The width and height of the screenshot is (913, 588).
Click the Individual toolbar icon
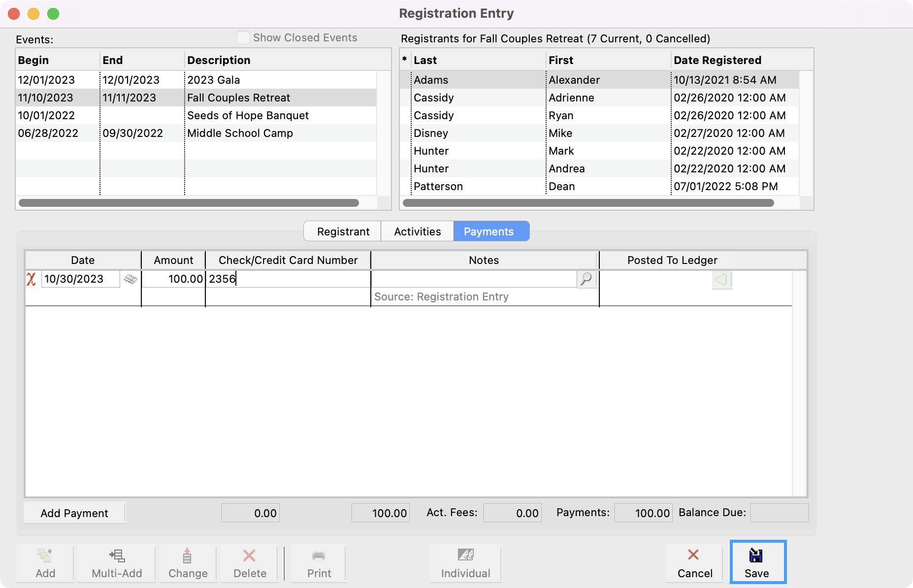point(465,563)
